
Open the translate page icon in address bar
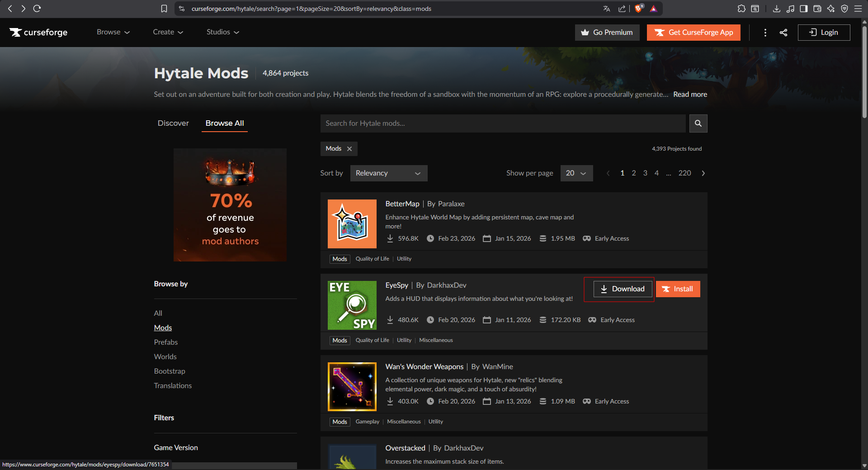click(607, 9)
